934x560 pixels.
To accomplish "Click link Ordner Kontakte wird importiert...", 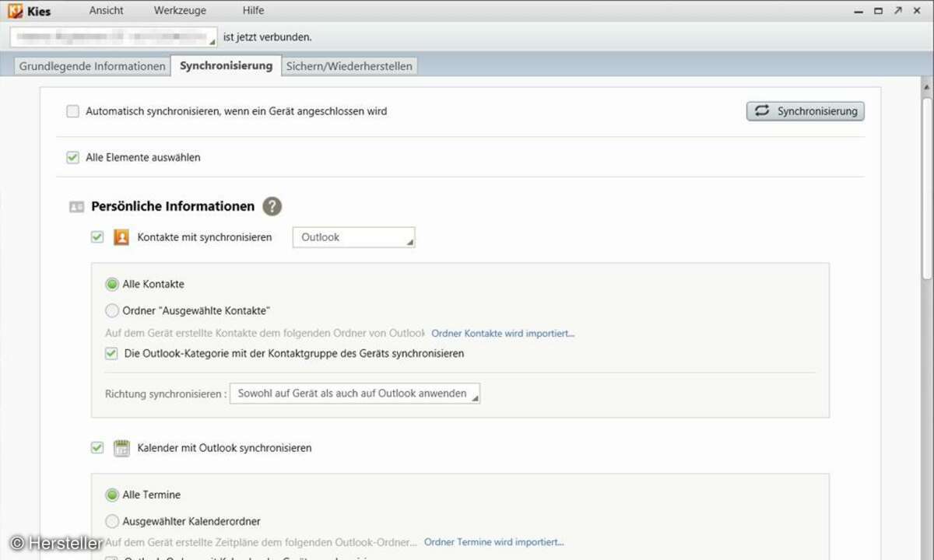I will coord(503,334).
